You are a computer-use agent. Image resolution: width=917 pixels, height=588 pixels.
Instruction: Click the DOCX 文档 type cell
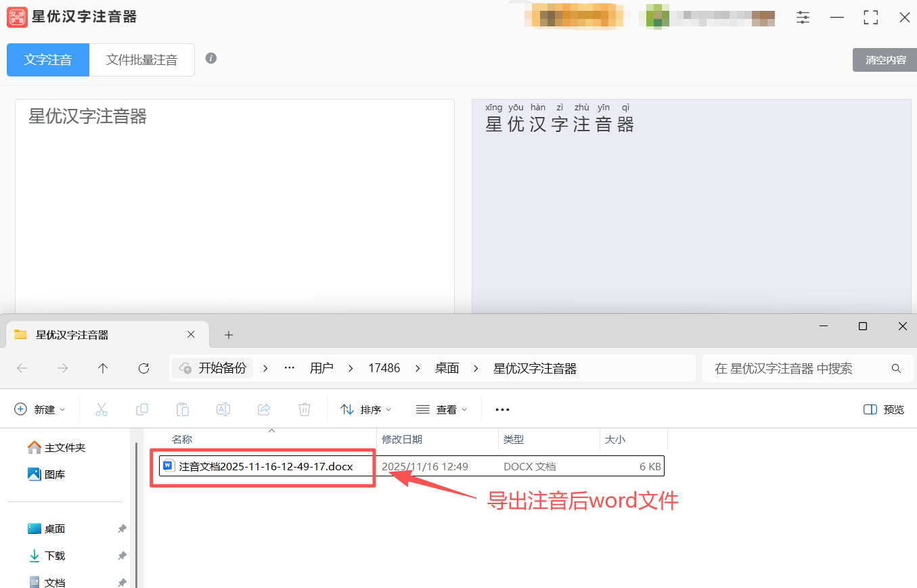click(x=530, y=466)
